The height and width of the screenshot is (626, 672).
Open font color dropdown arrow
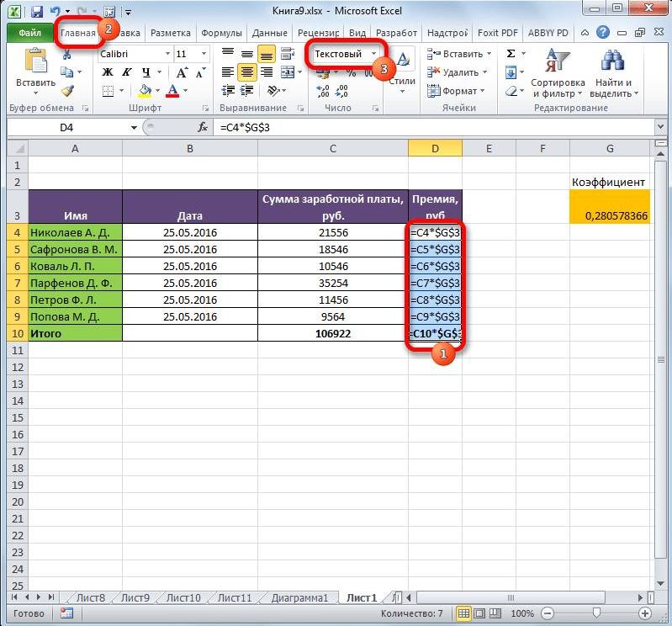pos(186,91)
